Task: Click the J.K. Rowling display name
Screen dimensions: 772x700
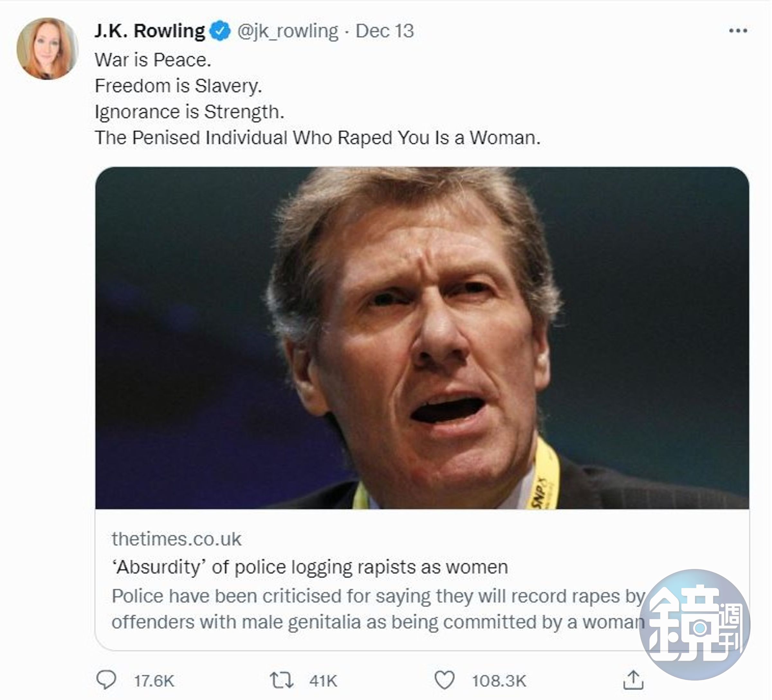Action: coord(150,31)
